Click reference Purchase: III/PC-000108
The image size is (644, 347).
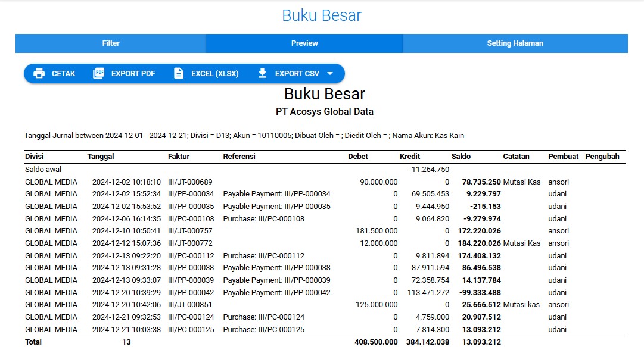coord(263,218)
